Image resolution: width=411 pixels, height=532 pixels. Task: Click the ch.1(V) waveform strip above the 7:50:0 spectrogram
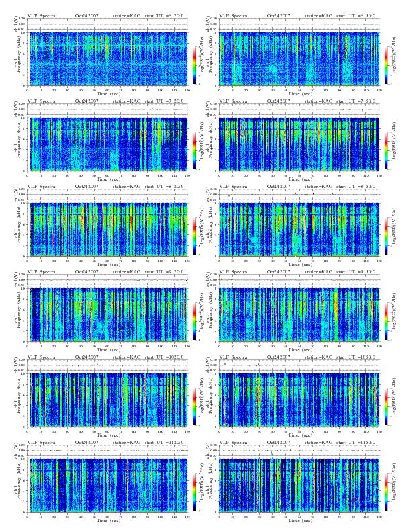299,109
